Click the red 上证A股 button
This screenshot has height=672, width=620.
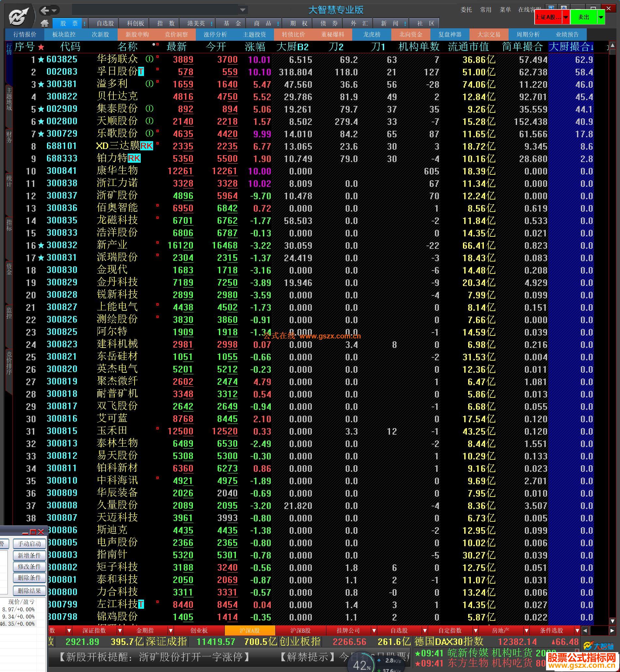[x=549, y=17]
